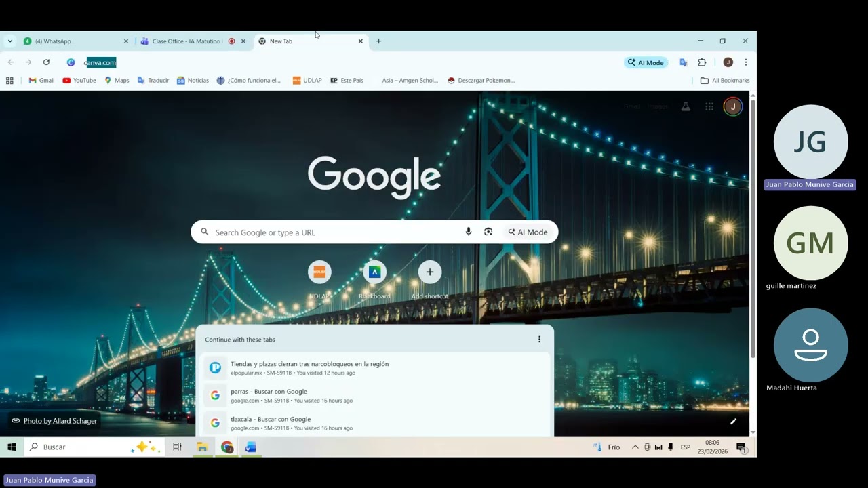Screen dimensions: 868x488
Task: Open the Maps bookmark
Action: coord(117,81)
